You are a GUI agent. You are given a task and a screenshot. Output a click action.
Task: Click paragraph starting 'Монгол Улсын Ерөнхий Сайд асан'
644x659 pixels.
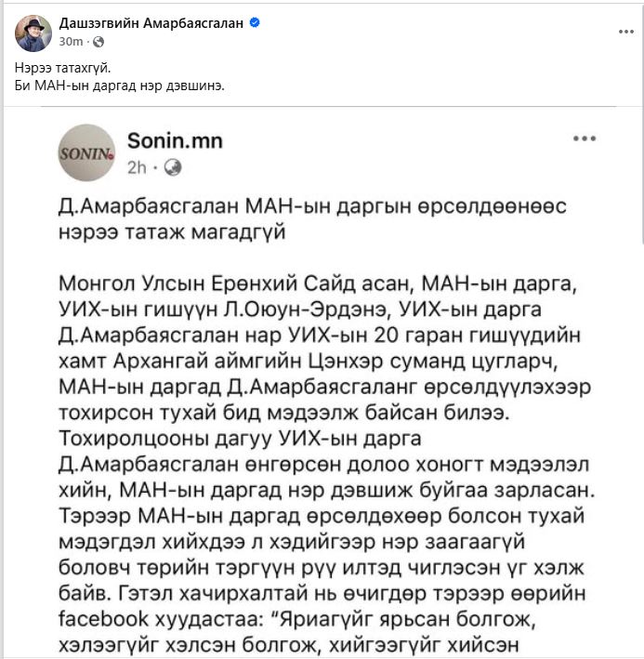pyautogui.click(x=324, y=348)
